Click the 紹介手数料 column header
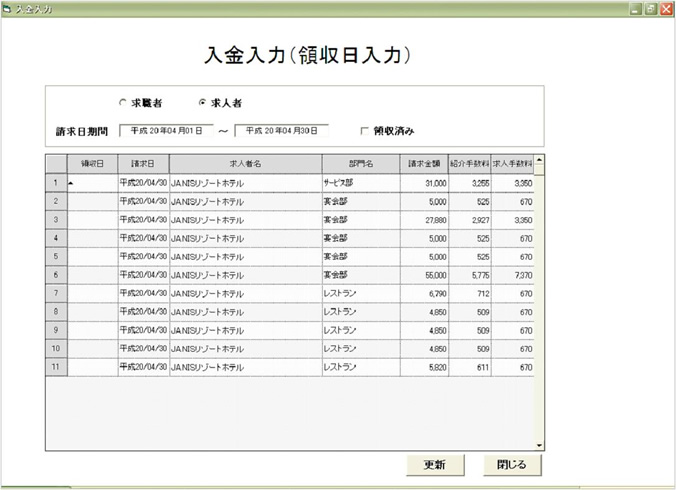Screen dimensions: 676x490 [470, 164]
